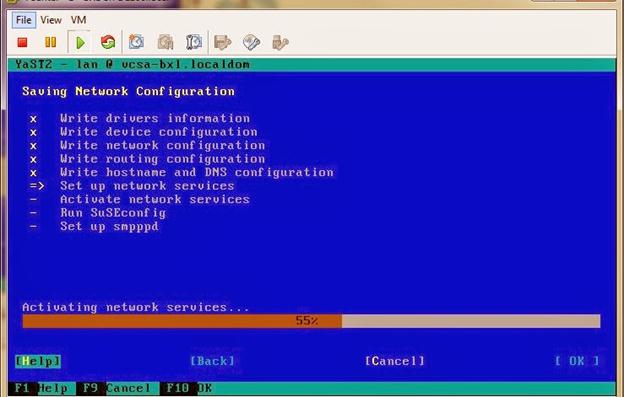Click 'Run SuSEconfig' step
624x397 pixels.
(x=113, y=213)
